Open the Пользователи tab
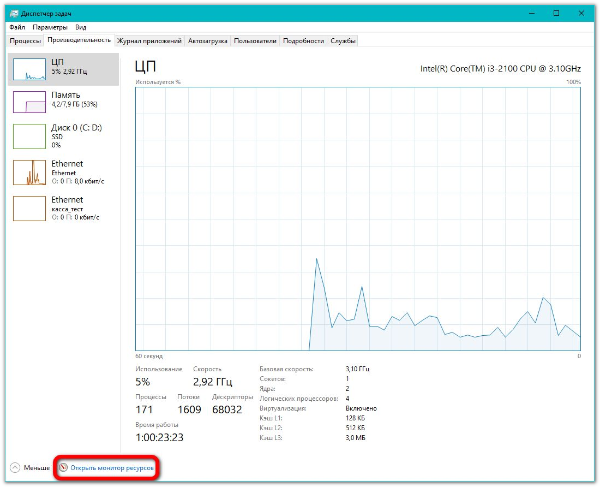The image size is (600, 487). [255, 41]
